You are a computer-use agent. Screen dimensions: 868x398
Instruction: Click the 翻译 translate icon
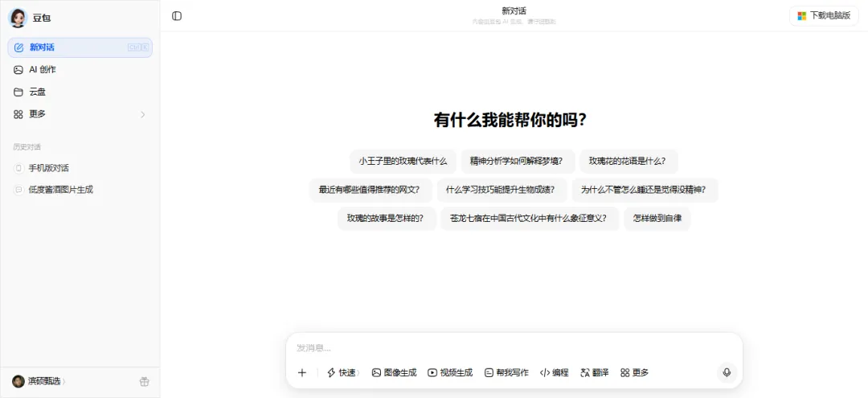[585, 372]
